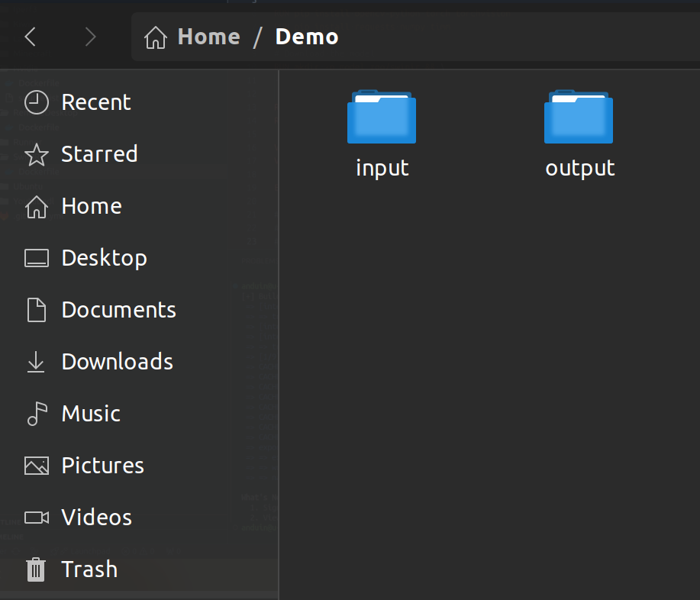
Task: Go to Home via the path bar label
Action: coord(208,37)
